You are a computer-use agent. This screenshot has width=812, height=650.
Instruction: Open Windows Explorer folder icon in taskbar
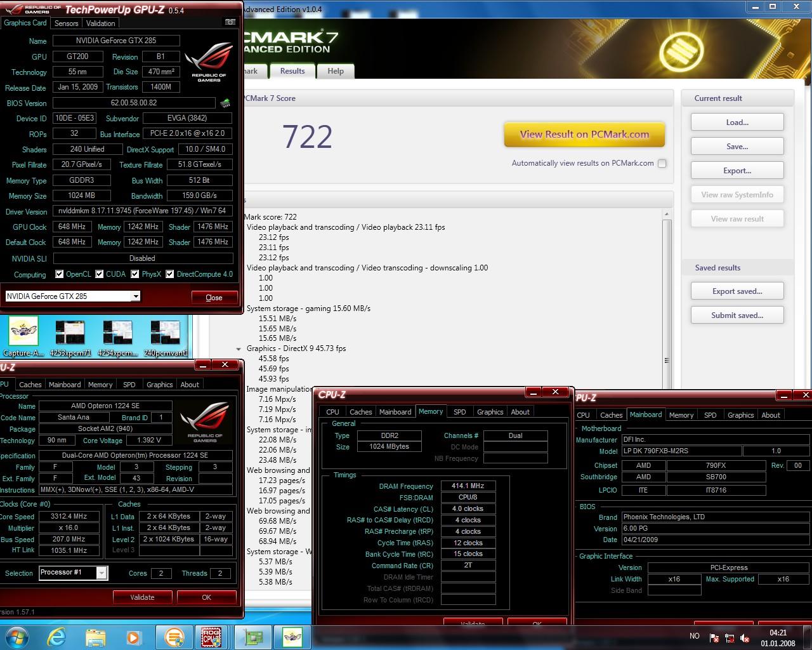click(96, 637)
